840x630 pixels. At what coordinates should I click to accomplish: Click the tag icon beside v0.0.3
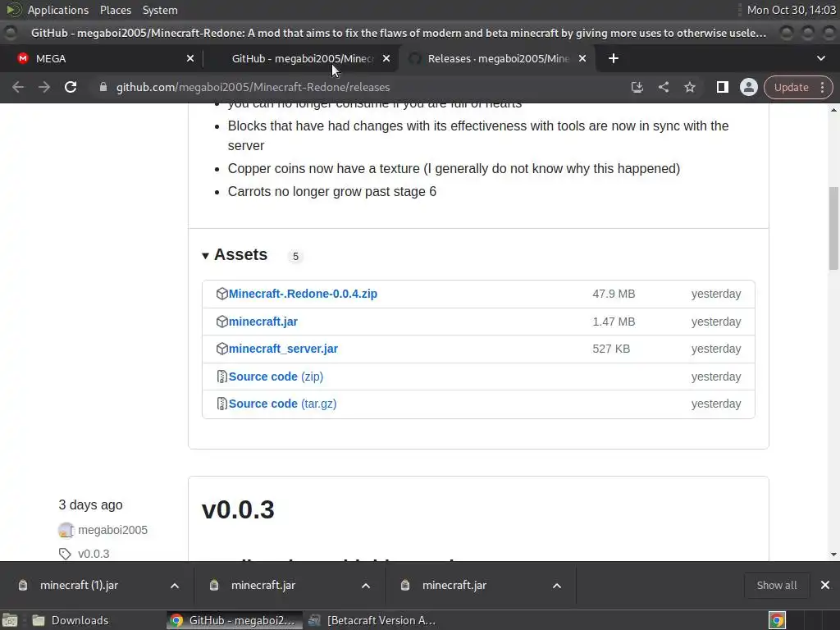65,554
